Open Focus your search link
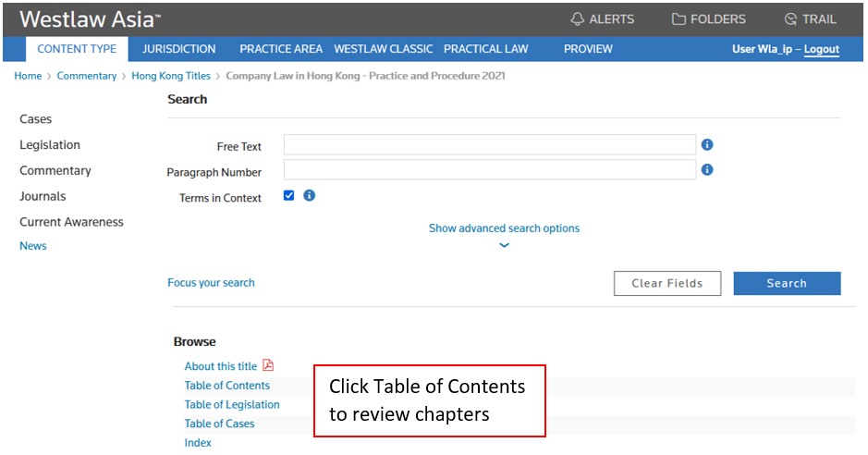The image size is (868, 455). click(x=211, y=282)
